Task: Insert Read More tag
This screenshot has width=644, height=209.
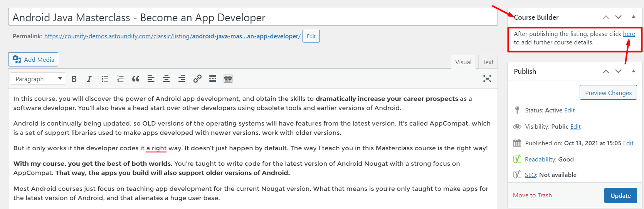Action: pyautogui.click(x=213, y=79)
